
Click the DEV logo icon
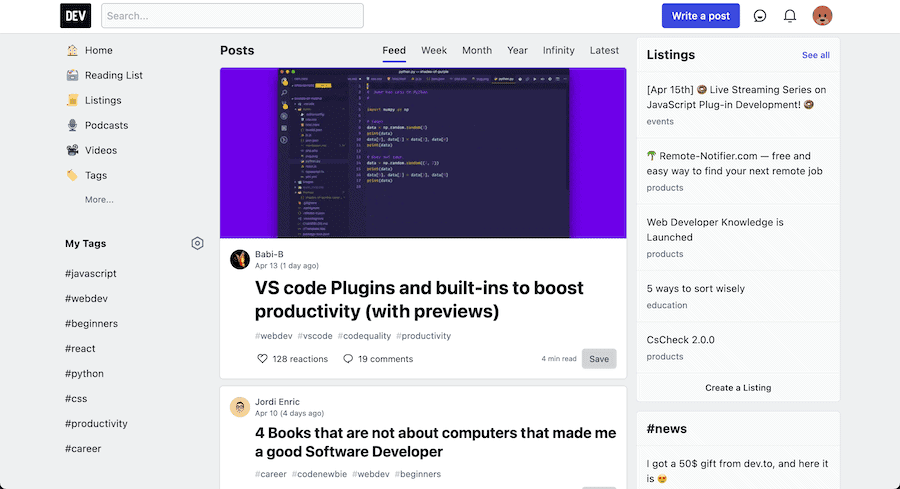75,16
